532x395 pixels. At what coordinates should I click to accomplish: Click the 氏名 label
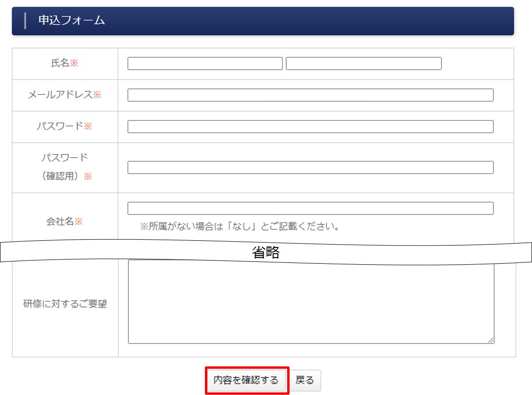[x=64, y=63]
